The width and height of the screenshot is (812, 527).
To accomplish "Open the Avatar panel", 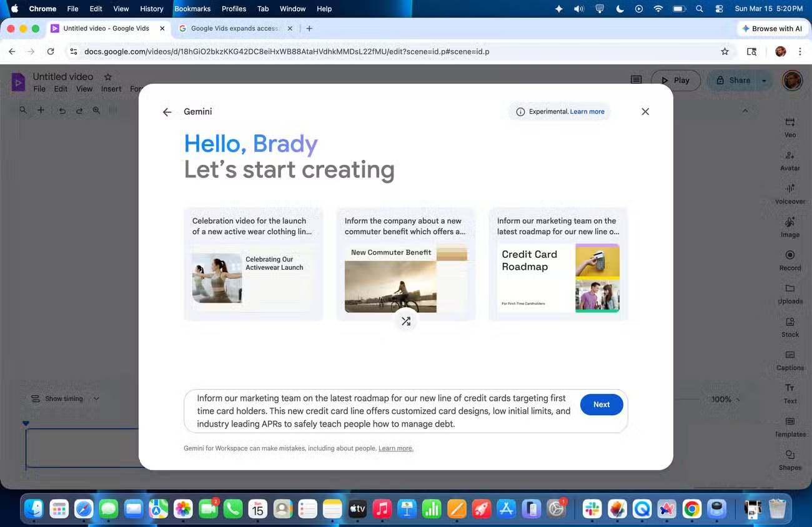I will (x=790, y=160).
